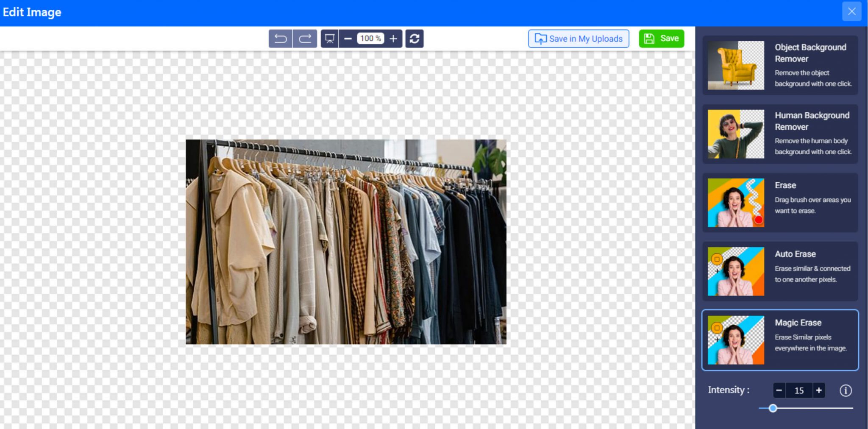Decrease Intensity with the minus stepper
The image size is (868, 429).
[x=779, y=390]
